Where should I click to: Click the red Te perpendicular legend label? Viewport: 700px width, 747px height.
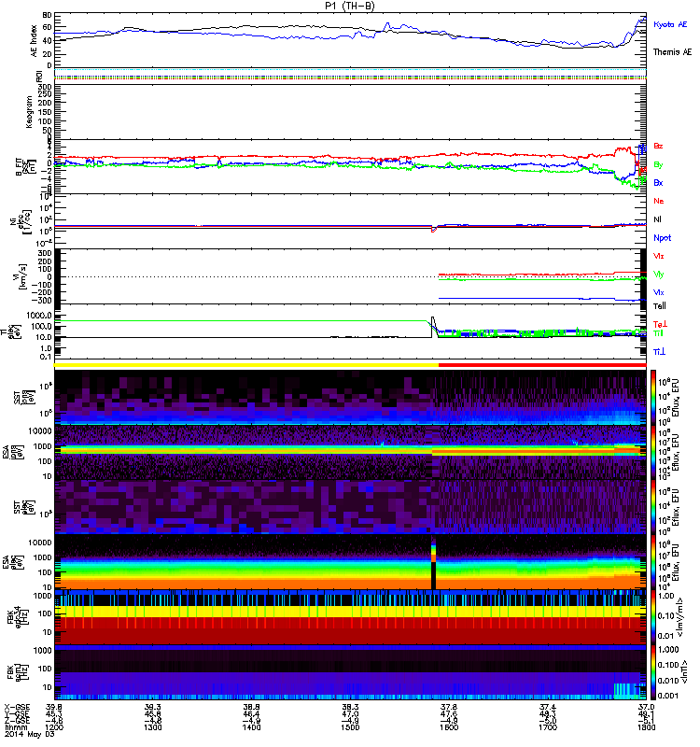click(660, 324)
